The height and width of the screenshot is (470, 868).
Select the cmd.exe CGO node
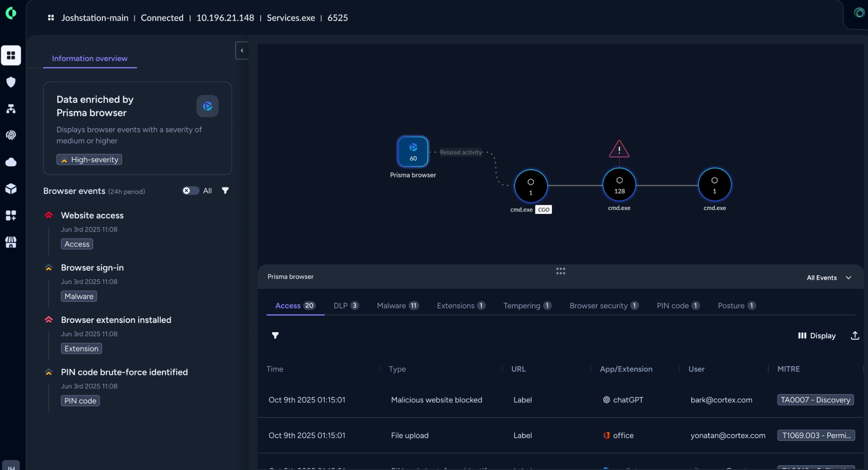point(531,186)
